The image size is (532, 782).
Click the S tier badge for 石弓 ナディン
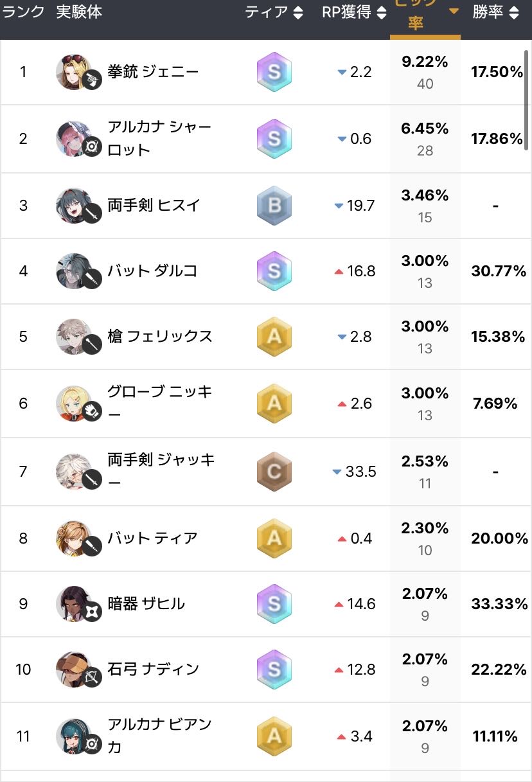coord(274,670)
